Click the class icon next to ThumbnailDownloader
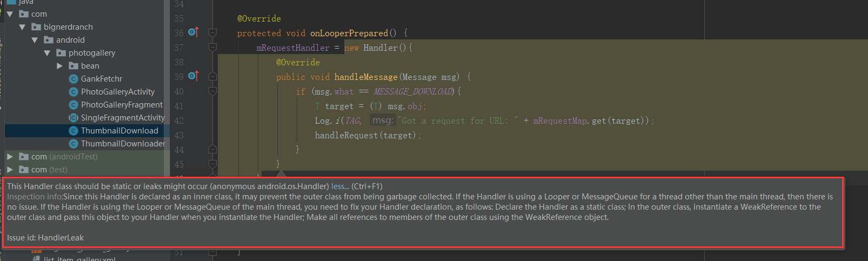The height and width of the screenshot is (261, 868). click(74, 144)
